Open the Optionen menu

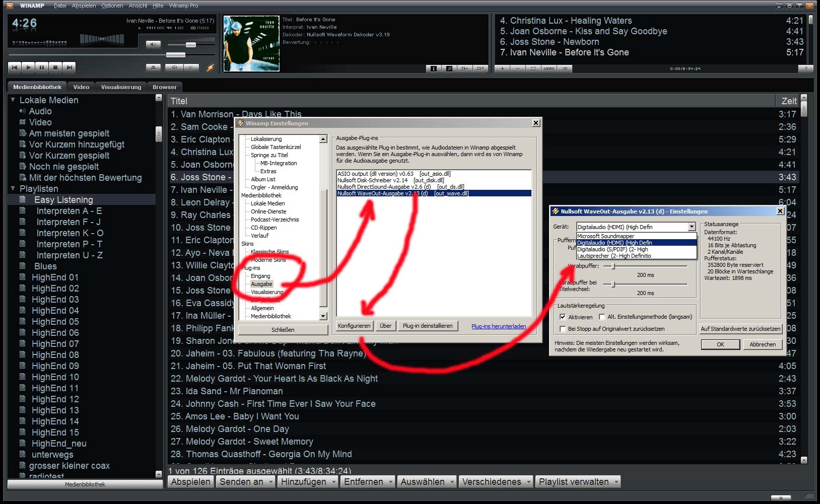(x=112, y=6)
